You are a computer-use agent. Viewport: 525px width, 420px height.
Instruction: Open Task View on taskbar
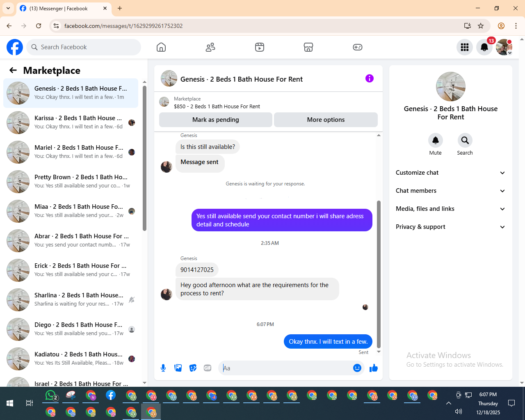coord(30,403)
